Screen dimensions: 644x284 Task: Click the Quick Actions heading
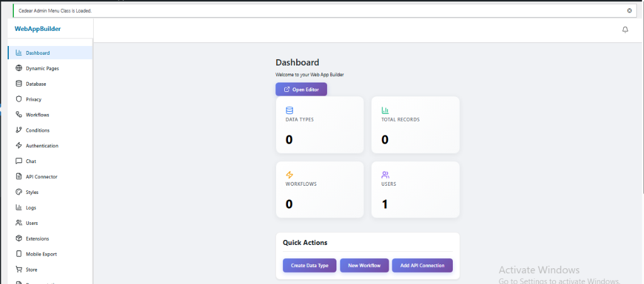(x=305, y=242)
